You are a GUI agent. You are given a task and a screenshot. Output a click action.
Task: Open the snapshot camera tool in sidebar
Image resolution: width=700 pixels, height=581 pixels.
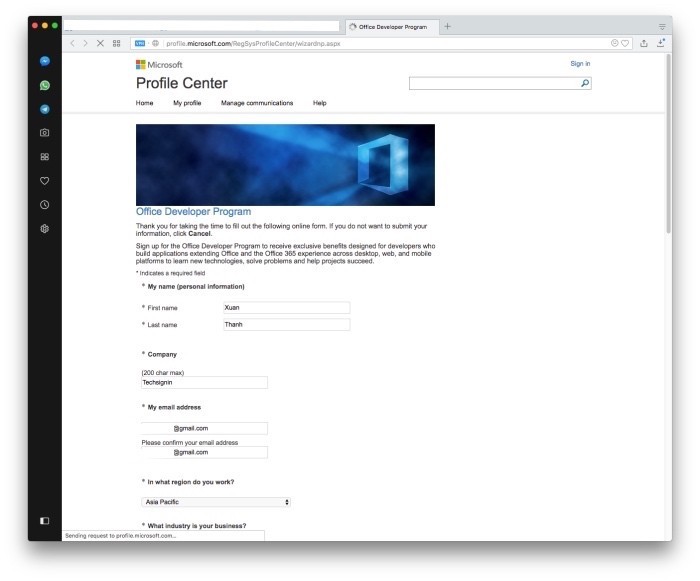click(45, 133)
